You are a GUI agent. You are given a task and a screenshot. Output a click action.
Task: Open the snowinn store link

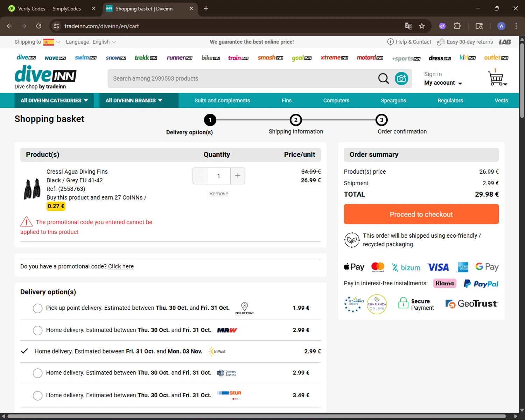(116, 58)
